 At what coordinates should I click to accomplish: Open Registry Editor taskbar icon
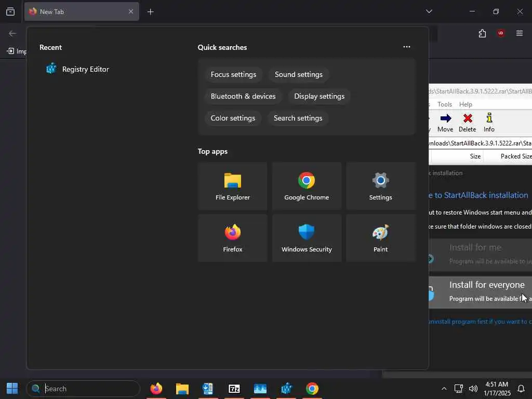[x=286, y=389]
